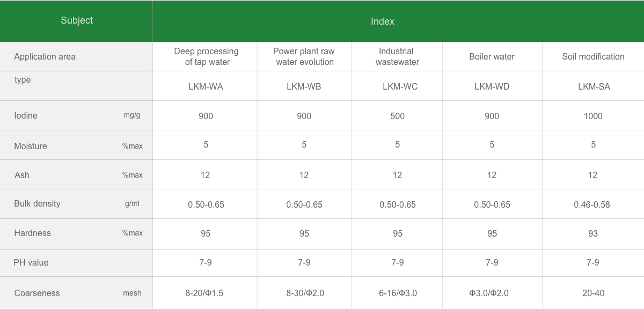Click the Industrial wastewater column heading
644x309 pixels.
tap(397, 57)
